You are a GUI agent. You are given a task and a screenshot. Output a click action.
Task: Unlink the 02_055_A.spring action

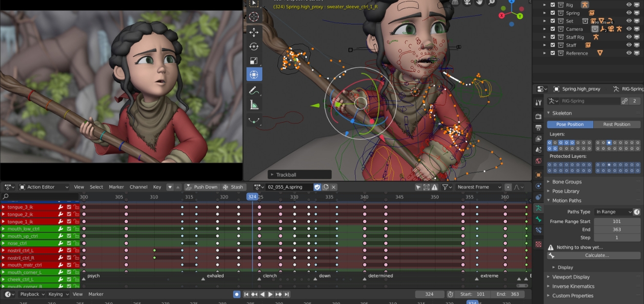[334, 187]
